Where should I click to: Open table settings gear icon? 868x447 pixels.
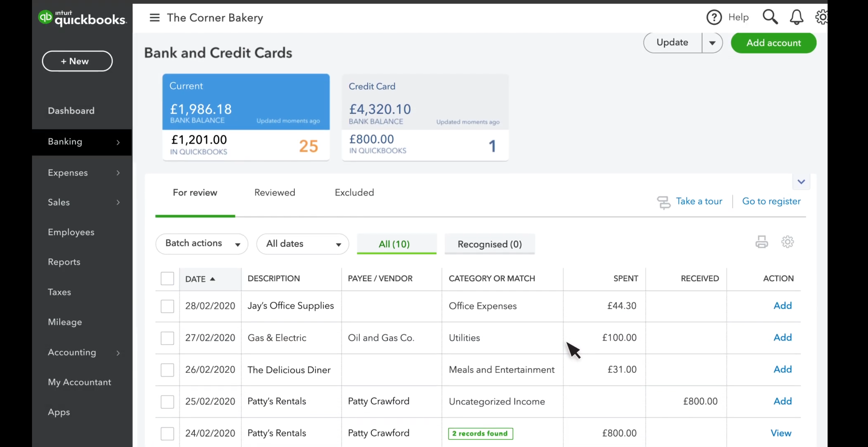point(788,242)
